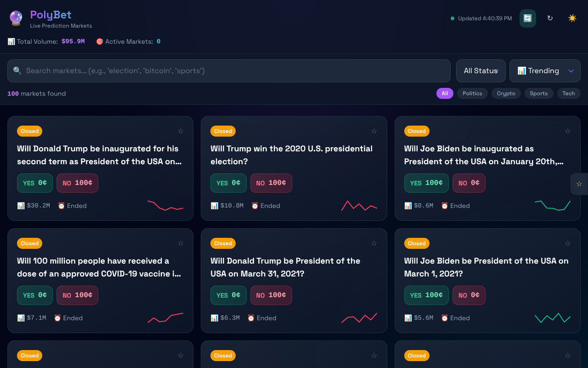588x368 pixels.
Task: Click the Total Volume $95.9M value
Action: [x=73, y=41]
